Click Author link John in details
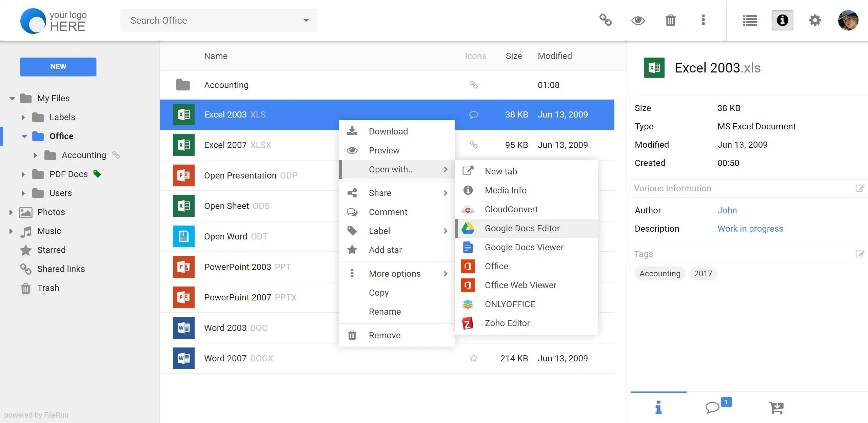The height and width of the screenshot is (423, 868). pyautogui.click(x=727, y=210)
